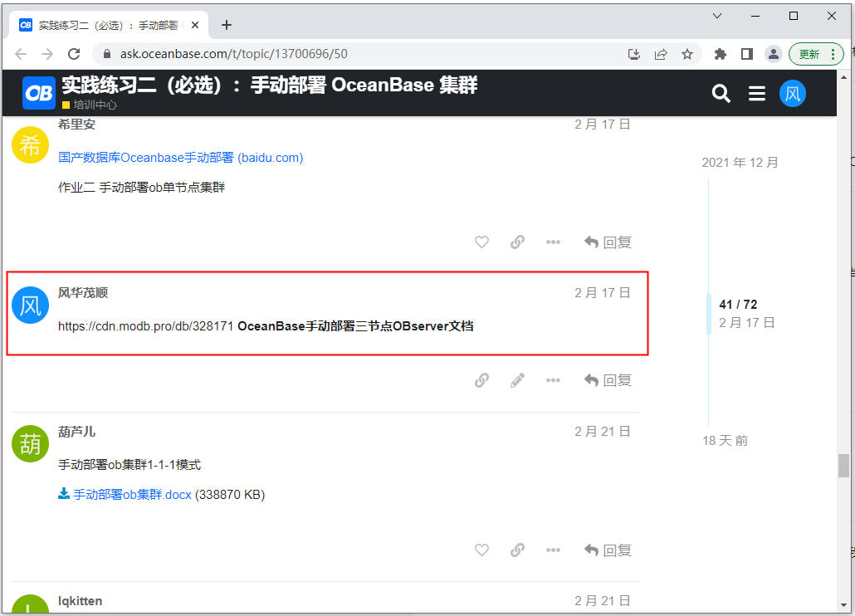Show more actions on 风华茂顺's post

coord(553,380)
